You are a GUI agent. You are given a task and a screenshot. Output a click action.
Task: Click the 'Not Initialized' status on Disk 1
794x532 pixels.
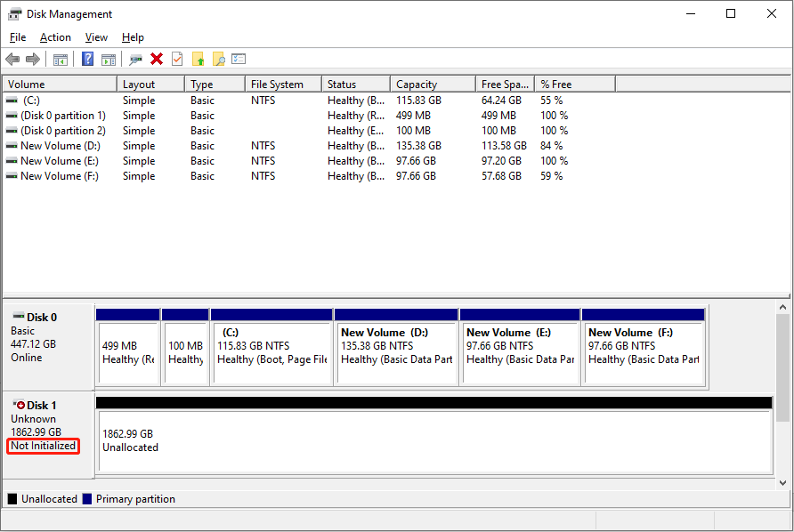coord(43,446)
